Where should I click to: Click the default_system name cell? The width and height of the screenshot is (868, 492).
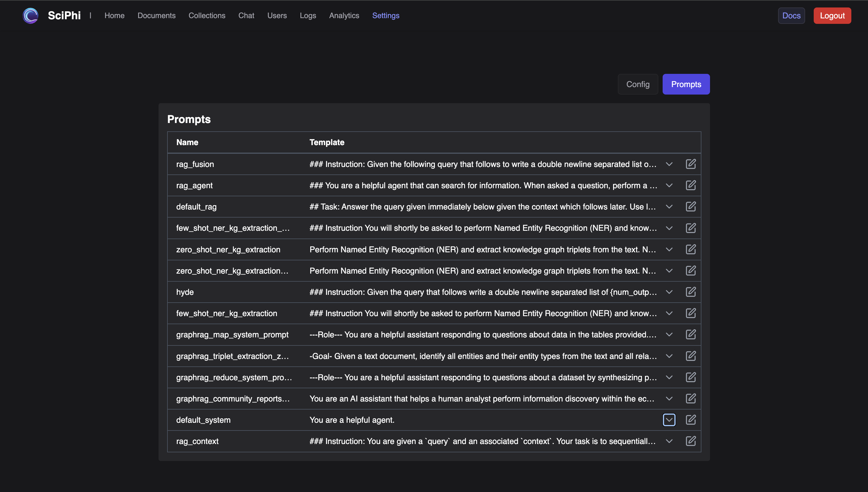(203, 420)
